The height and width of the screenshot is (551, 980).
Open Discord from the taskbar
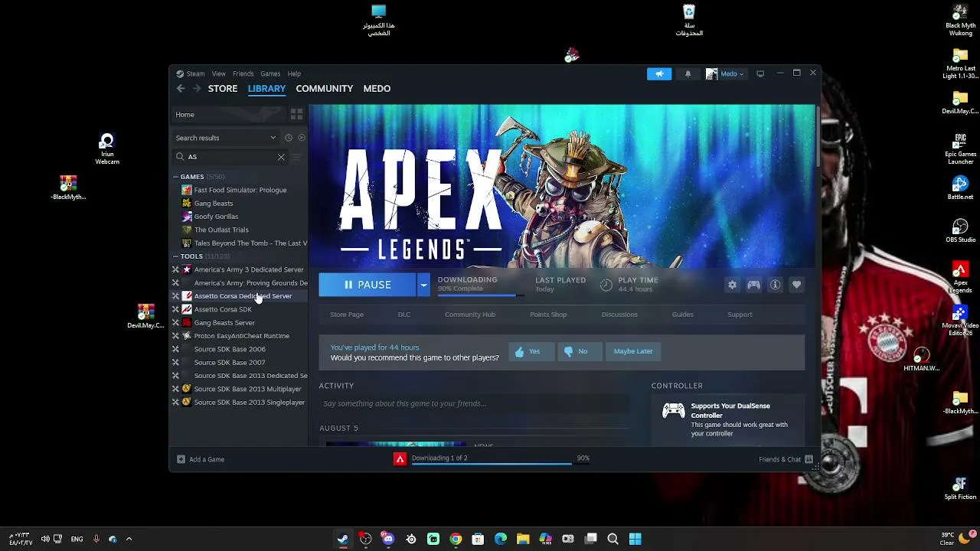[388, 539]
